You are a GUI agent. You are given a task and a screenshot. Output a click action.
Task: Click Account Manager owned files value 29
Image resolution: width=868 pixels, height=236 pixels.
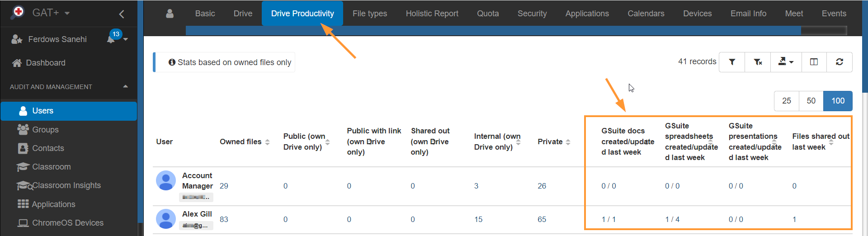224,186
